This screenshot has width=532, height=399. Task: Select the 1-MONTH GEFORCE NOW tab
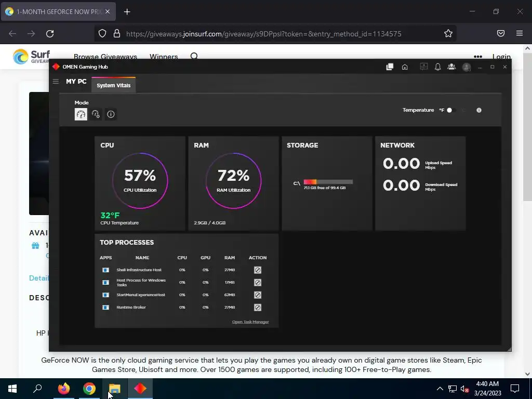(58, 11)
